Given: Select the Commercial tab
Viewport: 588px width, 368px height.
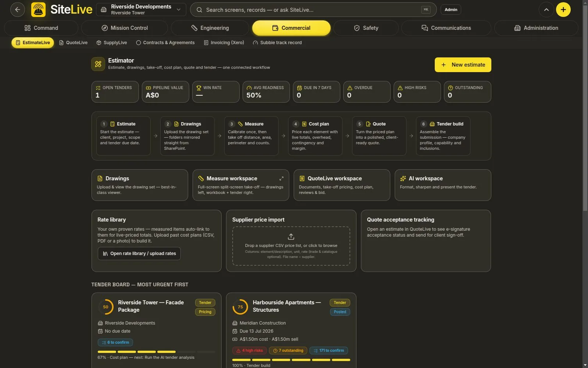Looking at the screenshot, I should [291, 28].
